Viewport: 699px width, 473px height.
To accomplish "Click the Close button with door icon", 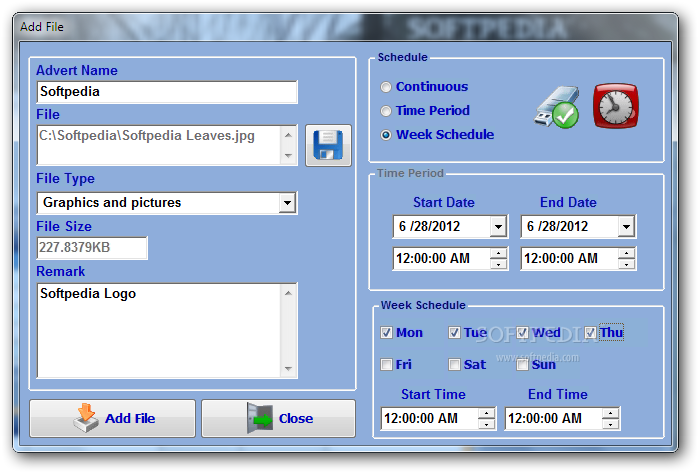I will (x=279, y=418).
